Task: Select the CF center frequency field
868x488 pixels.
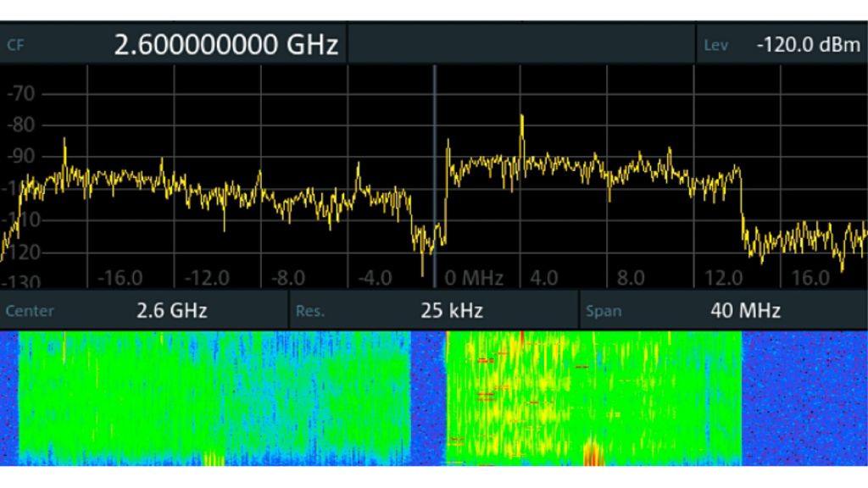Action: (x=173, y=44)
